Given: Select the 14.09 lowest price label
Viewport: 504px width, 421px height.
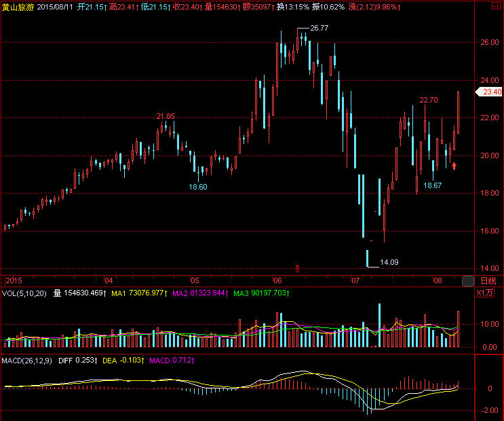Looking at the screenshot, I should 389,261.
